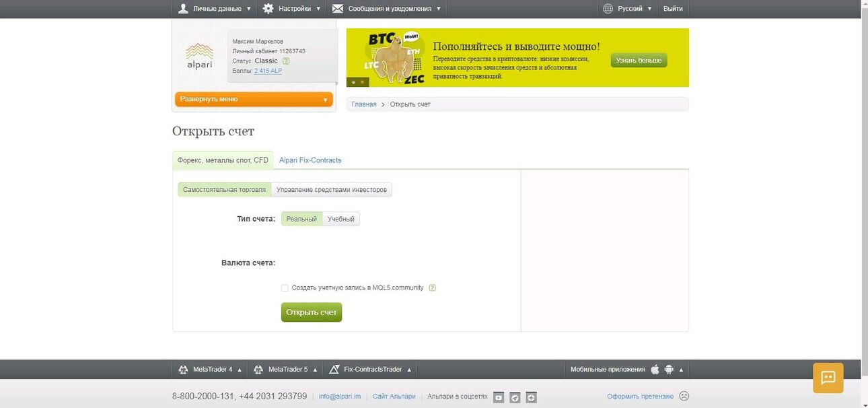Click the person icon beside Личные данные
868x408 pixels.
[183, 9]
